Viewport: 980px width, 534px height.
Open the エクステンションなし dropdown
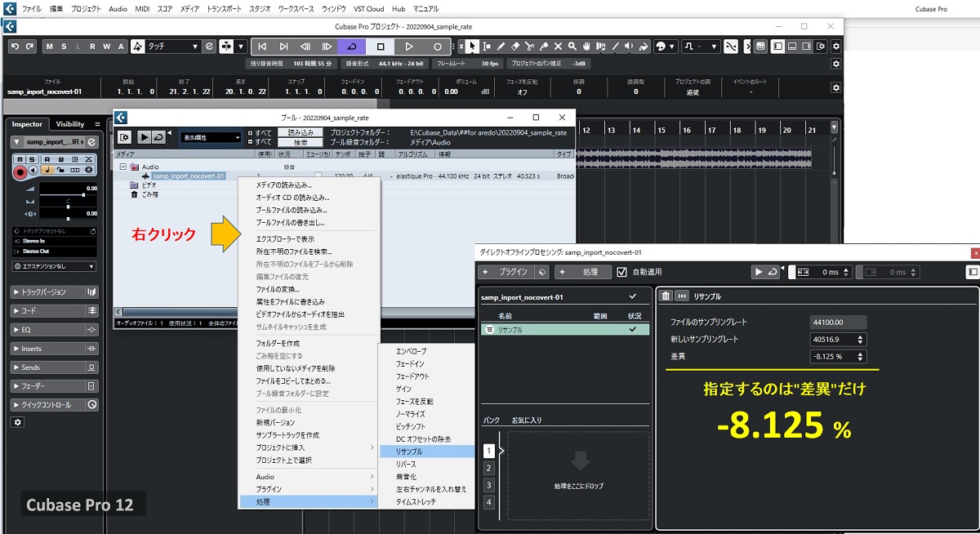tap(54, 266)
